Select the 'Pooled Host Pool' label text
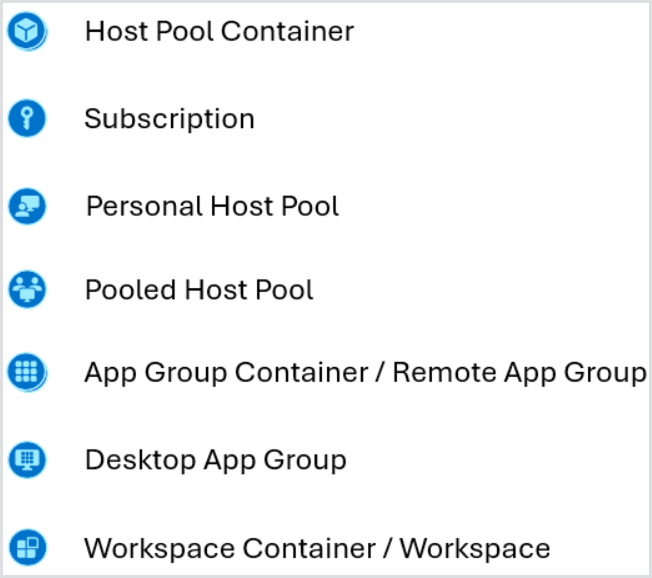Screen dimensions: 652x578 point(199,290)
